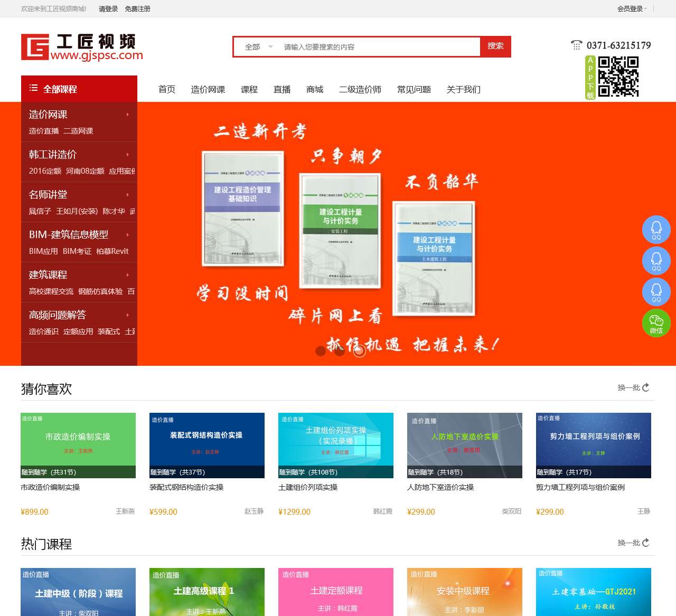Open the 关于我们 nav item

click(464, 89)
